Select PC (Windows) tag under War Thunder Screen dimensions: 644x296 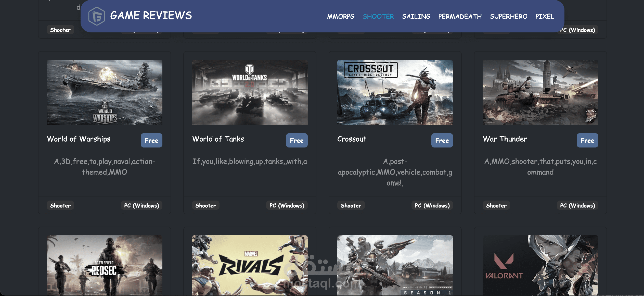[x=577, y=205]
